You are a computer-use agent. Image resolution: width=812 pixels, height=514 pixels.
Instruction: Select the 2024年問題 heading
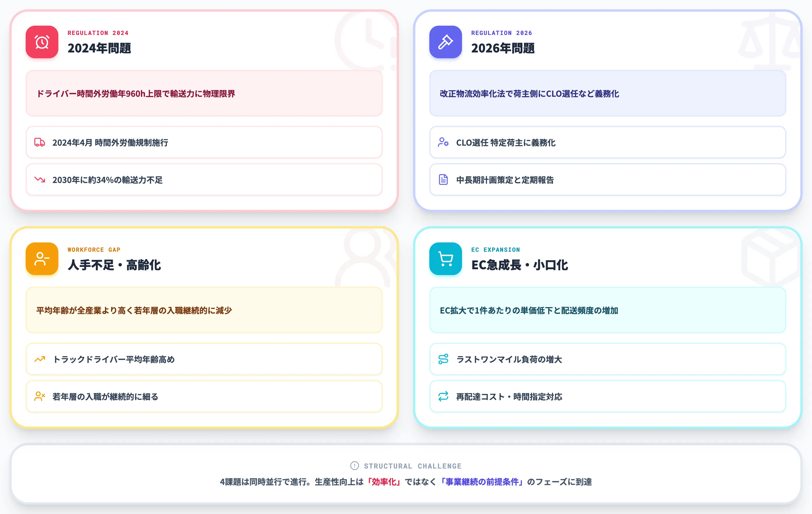click(x=99, y=48)
